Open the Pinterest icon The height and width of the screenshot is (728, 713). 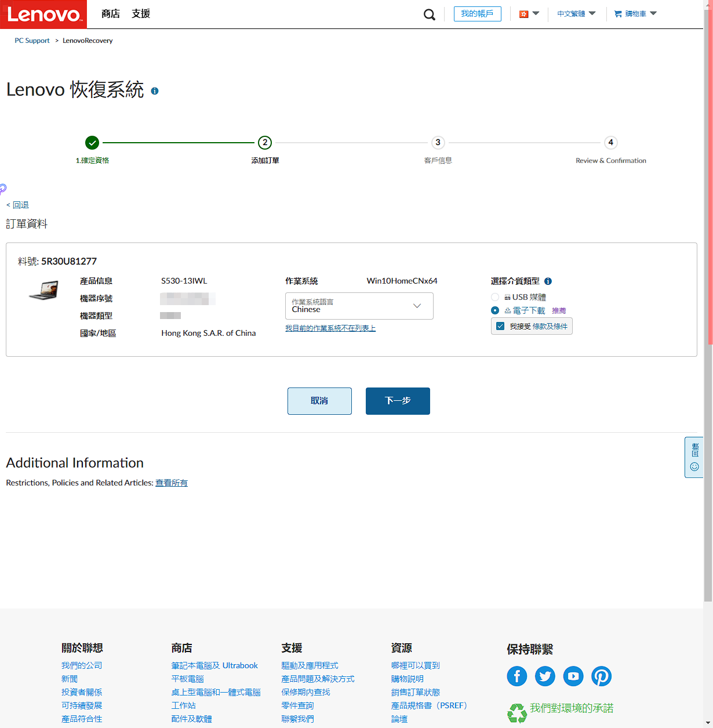pos(601,676)
